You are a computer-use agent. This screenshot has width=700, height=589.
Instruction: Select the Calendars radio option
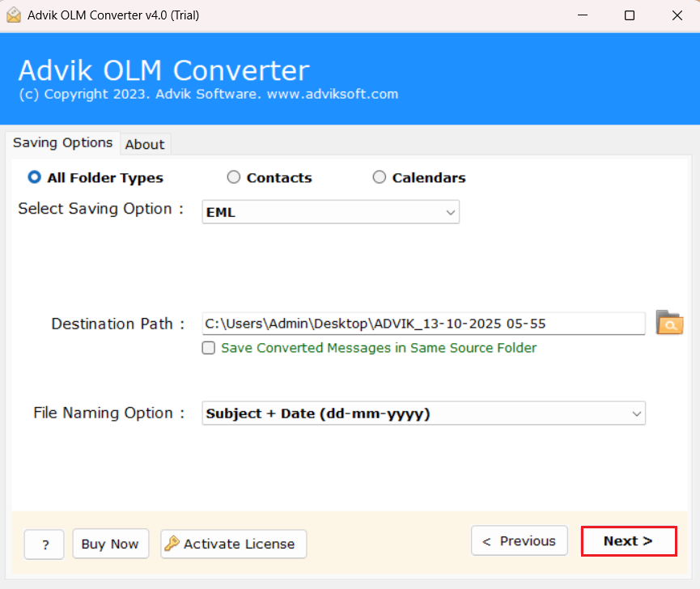click(379, 177)
